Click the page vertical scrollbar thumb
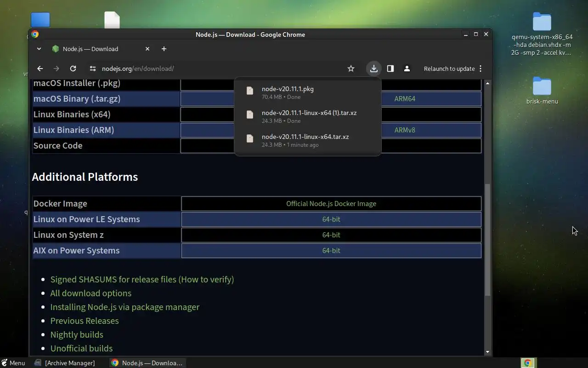 pos(487,239)
